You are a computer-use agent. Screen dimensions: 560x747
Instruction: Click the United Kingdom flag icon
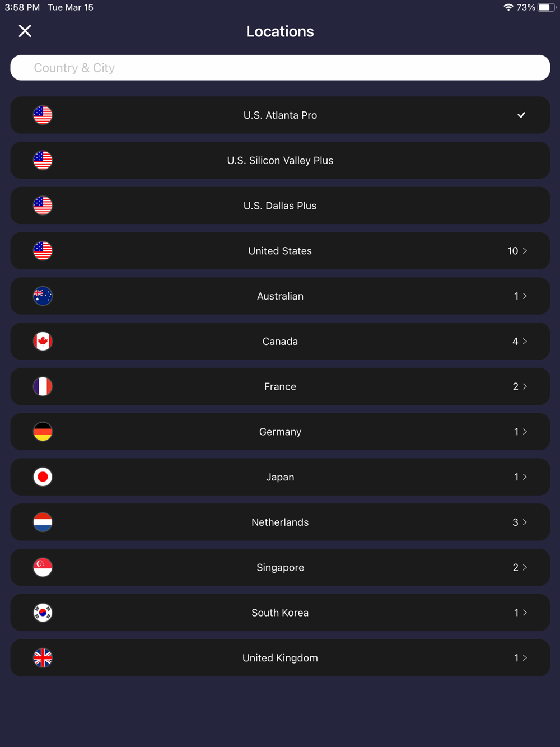43,658
